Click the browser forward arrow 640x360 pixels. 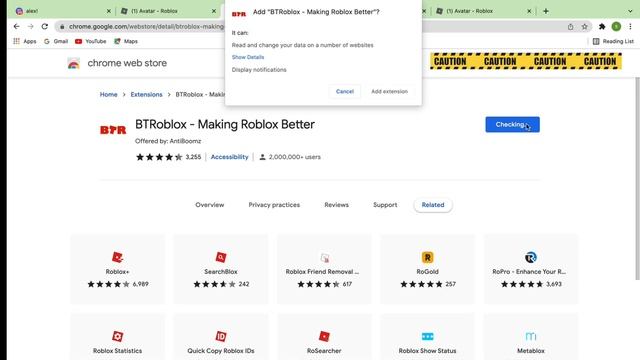[31, 27]
